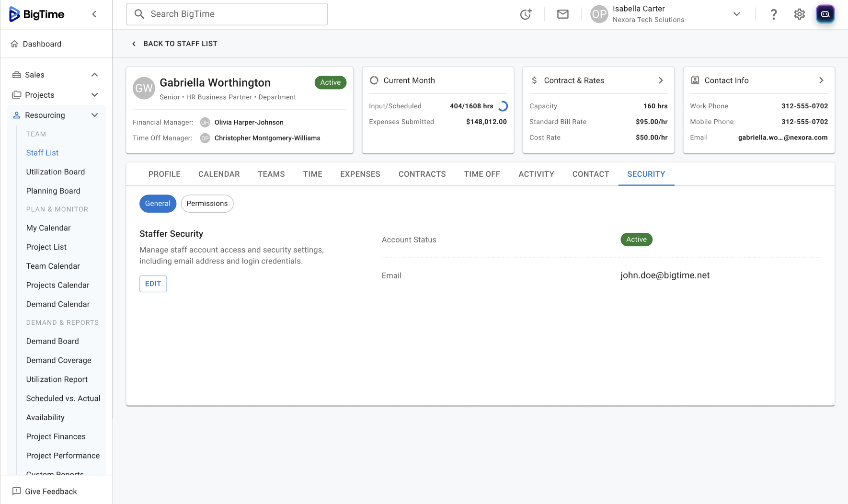Switch to the Permissions pill toggle
The width and height of the screenshot is (848, 504).
tap(207, 204)
